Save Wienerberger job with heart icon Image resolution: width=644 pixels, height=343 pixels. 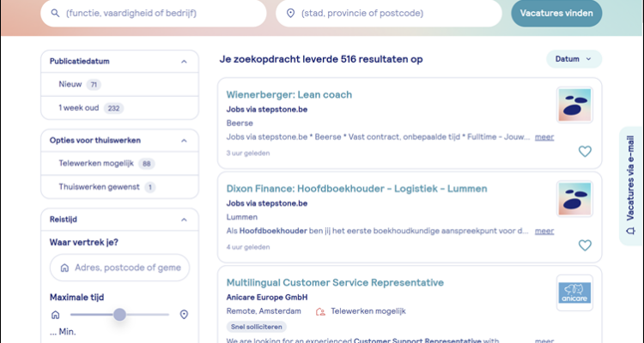pos(585,152)
